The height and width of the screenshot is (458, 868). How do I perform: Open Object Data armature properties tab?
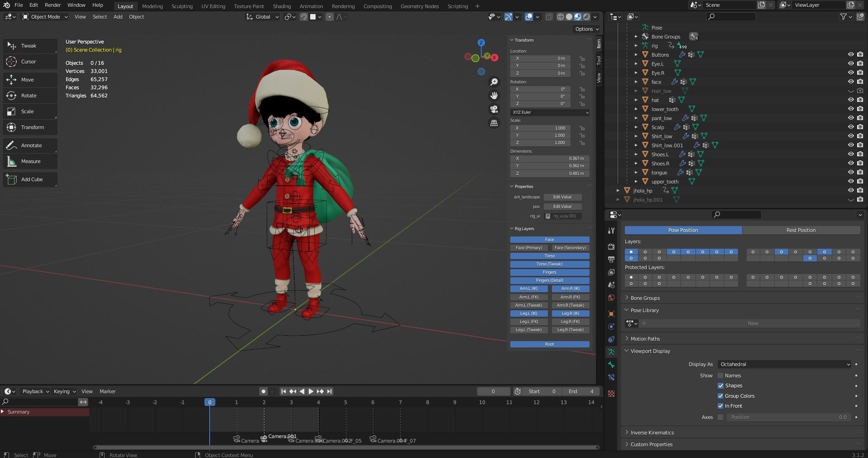point(611,352)
